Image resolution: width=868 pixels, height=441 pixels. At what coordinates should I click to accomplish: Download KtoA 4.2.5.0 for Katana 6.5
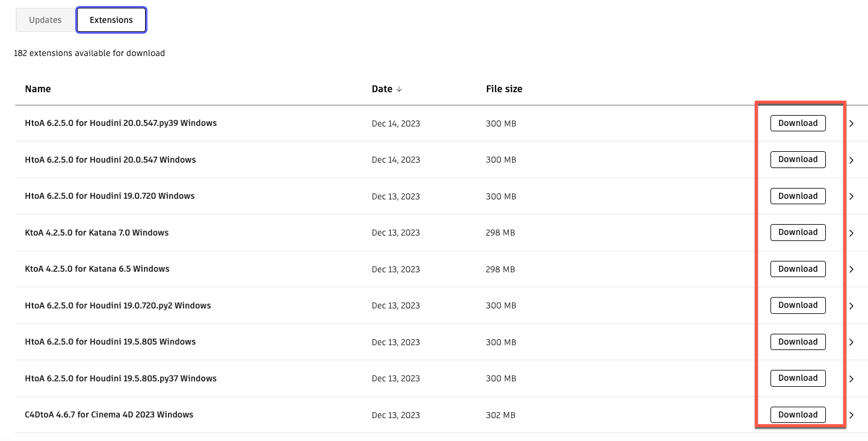click(x=798, y=269)
